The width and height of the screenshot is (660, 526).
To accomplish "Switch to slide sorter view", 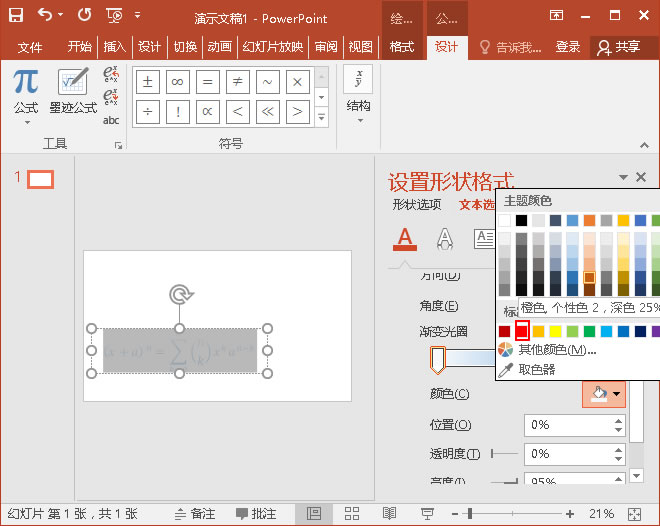I will point(352,513).
